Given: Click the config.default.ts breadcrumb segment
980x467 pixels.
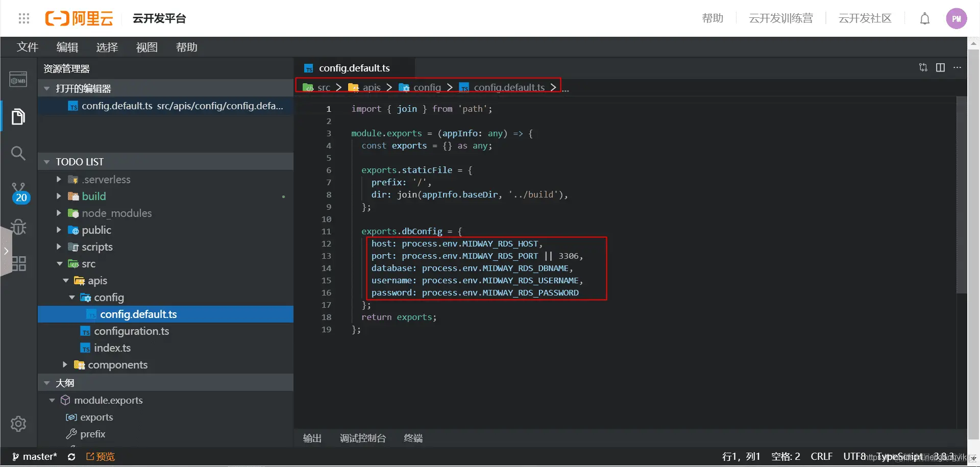Looking at the screenshot, I should tap(509, 88).
